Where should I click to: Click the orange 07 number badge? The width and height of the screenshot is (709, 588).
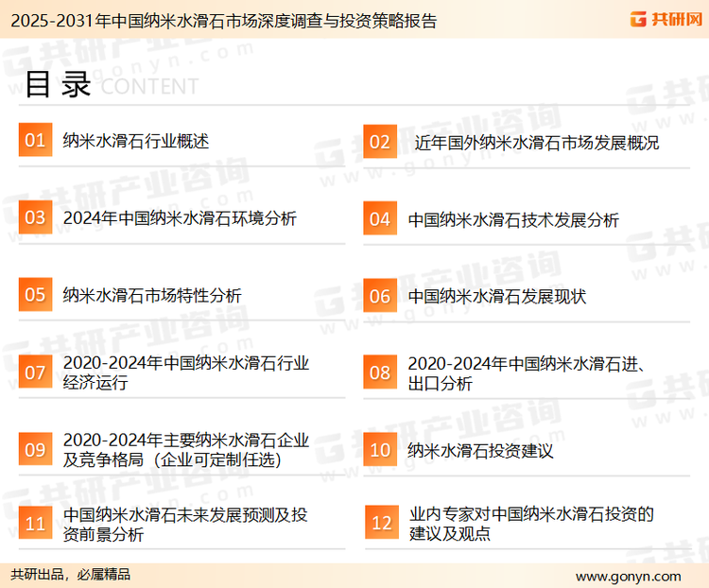[35, 372]
